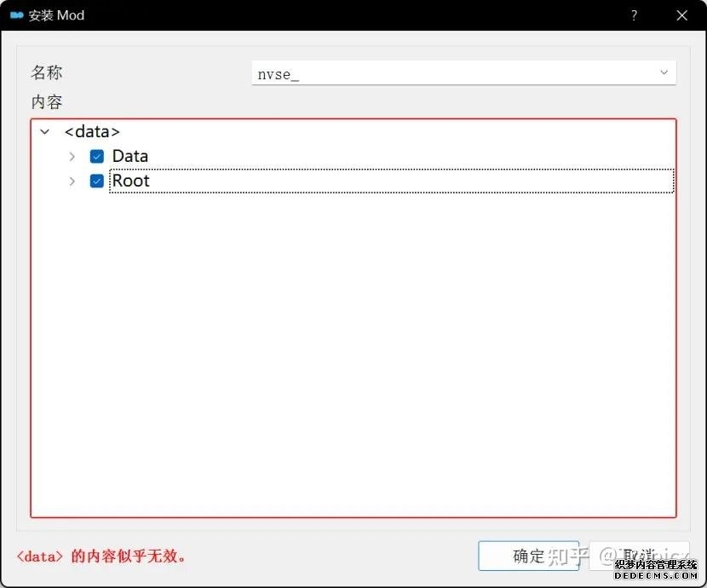Click the name field containing nvse_

[451, 73]
